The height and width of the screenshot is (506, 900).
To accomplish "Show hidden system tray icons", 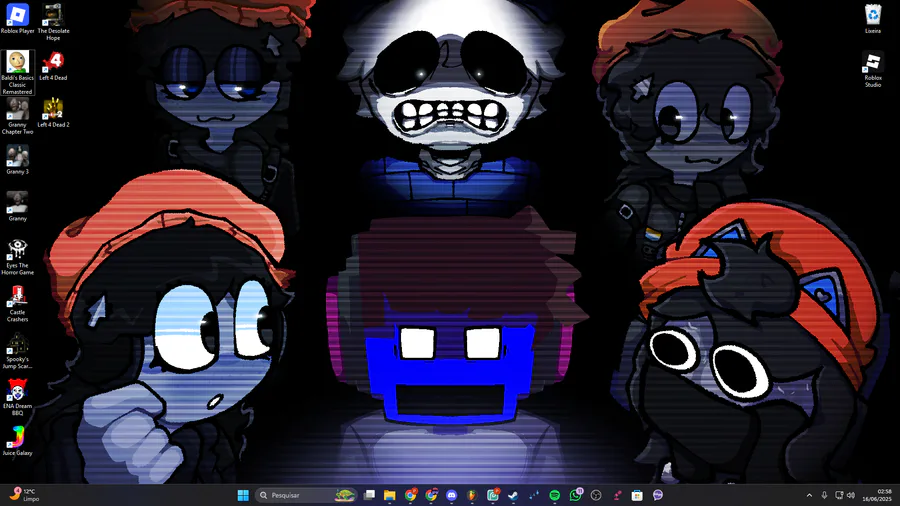I will coord(809,495).
